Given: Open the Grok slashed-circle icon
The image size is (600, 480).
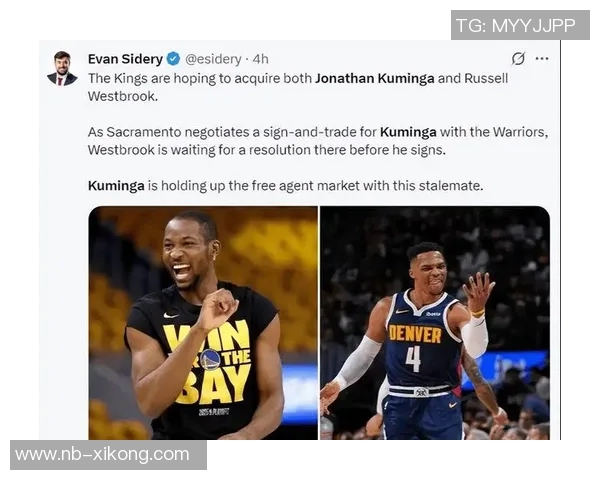Looking at the screenshot, I should click(518, 59).
